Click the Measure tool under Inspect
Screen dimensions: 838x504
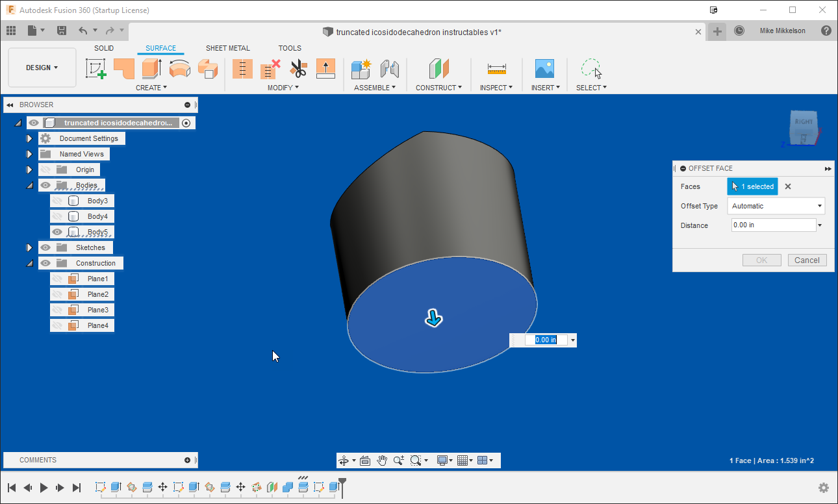(x=496, y=68)
